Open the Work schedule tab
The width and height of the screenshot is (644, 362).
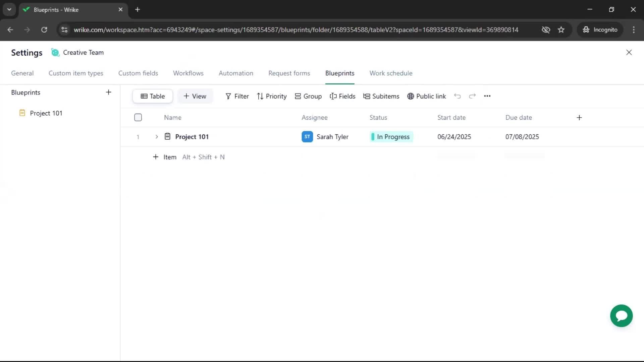[391, 73]
